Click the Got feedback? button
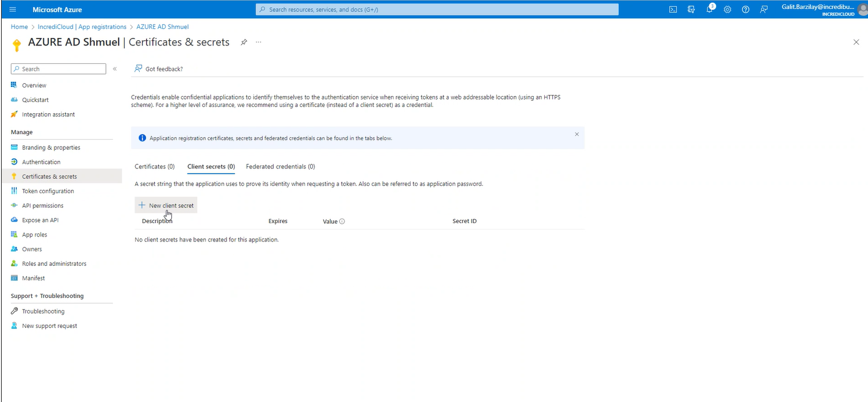This screenshot has width=868, height=402. pyautogui.click(x=158, y=69)
